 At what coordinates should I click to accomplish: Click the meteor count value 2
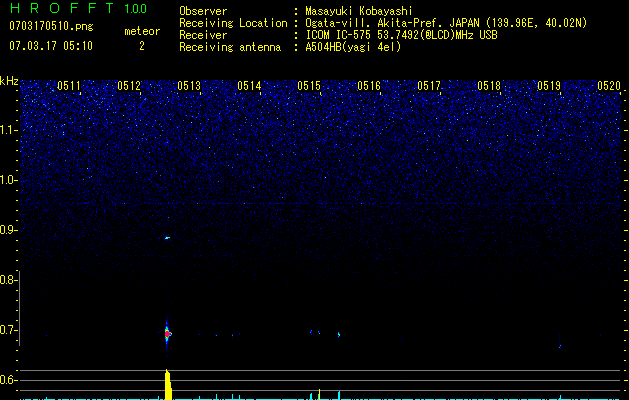[142, 46]
